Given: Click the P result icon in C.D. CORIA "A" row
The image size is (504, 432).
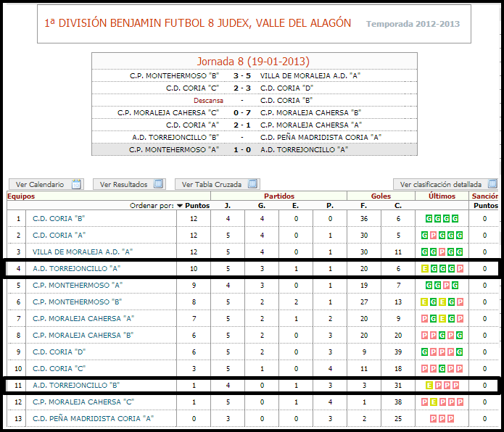Looking at the screenshot, I should [433, 236].
